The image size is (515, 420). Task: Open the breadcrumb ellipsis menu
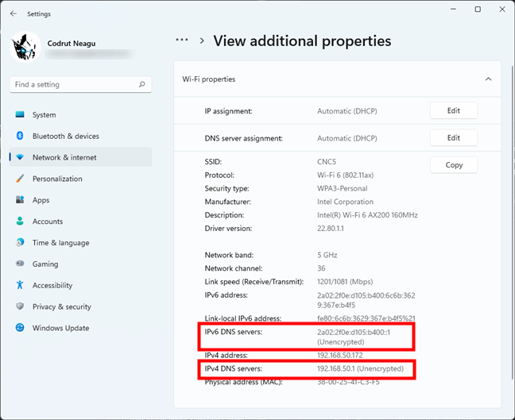pyautogui.click(x=182, y=40)
